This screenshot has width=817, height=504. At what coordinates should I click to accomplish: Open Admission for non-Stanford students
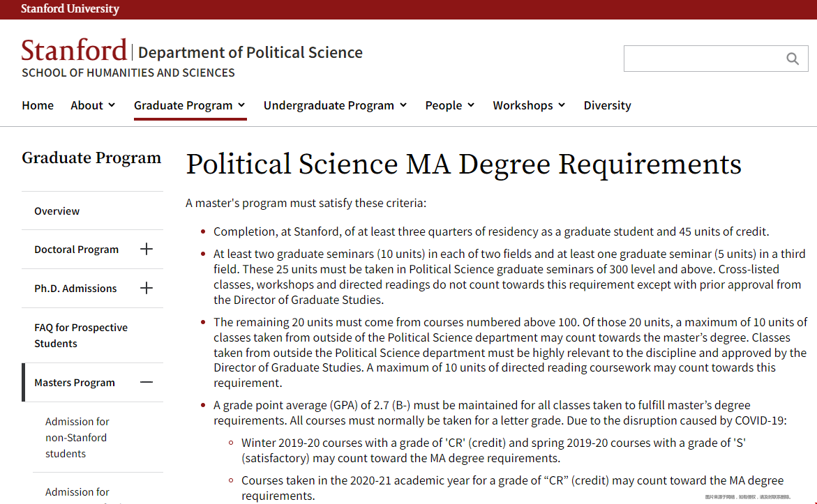tap(77, 437)
